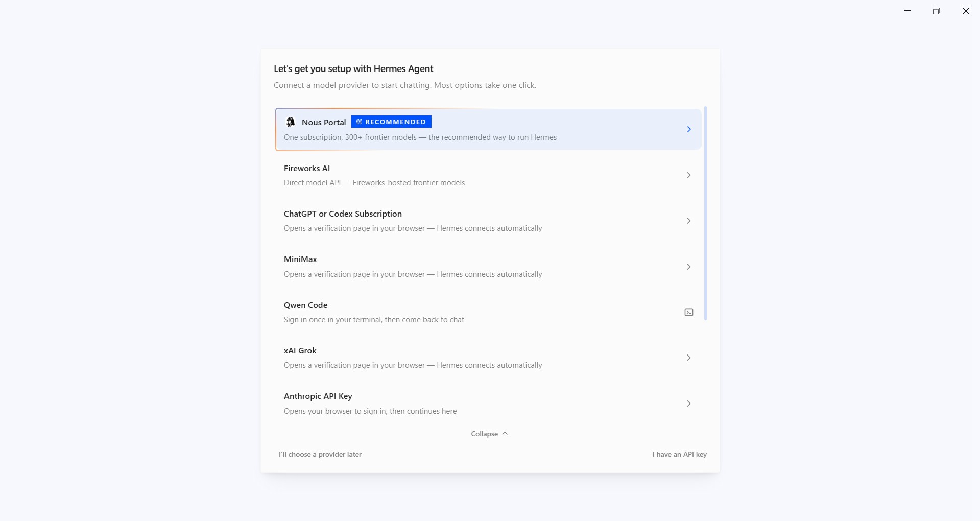Click the caret next to Collapse
The width and height of the screenshot is (980, 521).
[505, 433]
